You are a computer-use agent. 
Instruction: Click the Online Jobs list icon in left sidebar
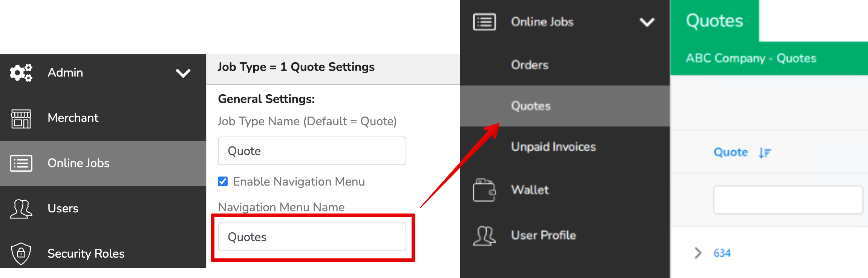(x=21, y=163)
